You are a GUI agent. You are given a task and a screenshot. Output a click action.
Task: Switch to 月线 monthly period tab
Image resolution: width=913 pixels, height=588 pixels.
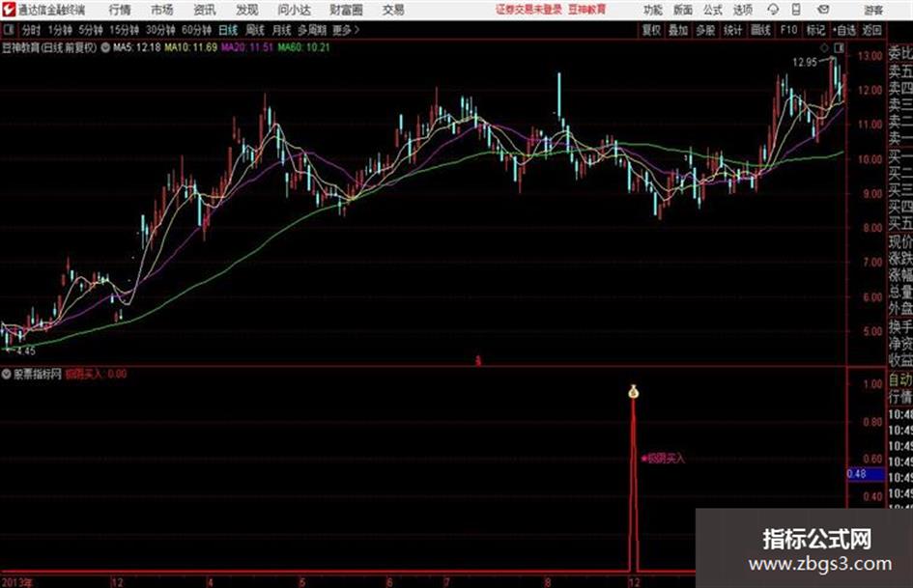[x=281, y=30]
